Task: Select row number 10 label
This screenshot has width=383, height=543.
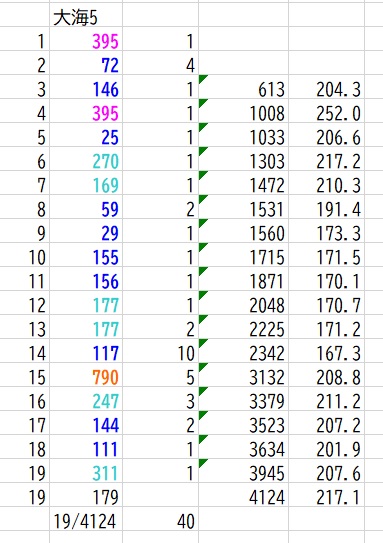Action: point(37,258)
